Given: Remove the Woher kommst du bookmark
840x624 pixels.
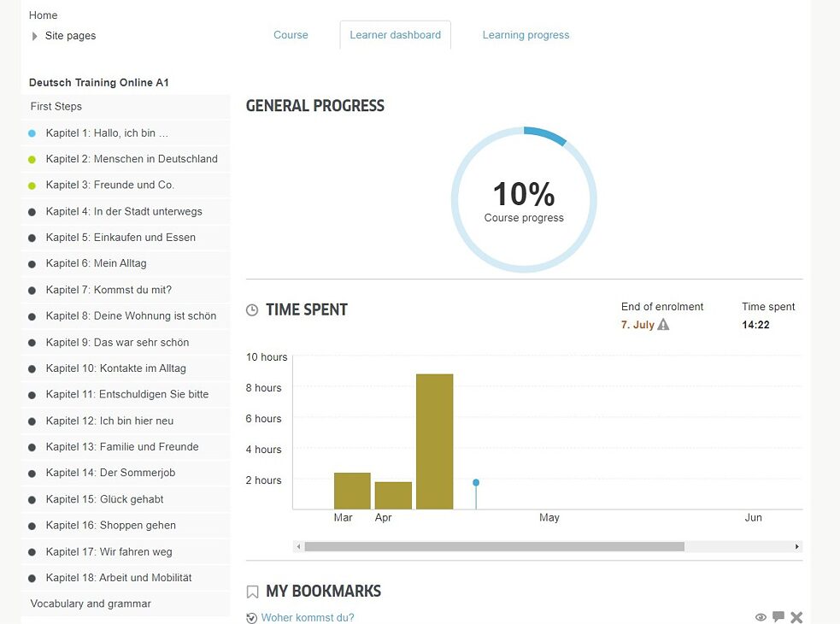Looking at the screenshot, I should [796, 617].
